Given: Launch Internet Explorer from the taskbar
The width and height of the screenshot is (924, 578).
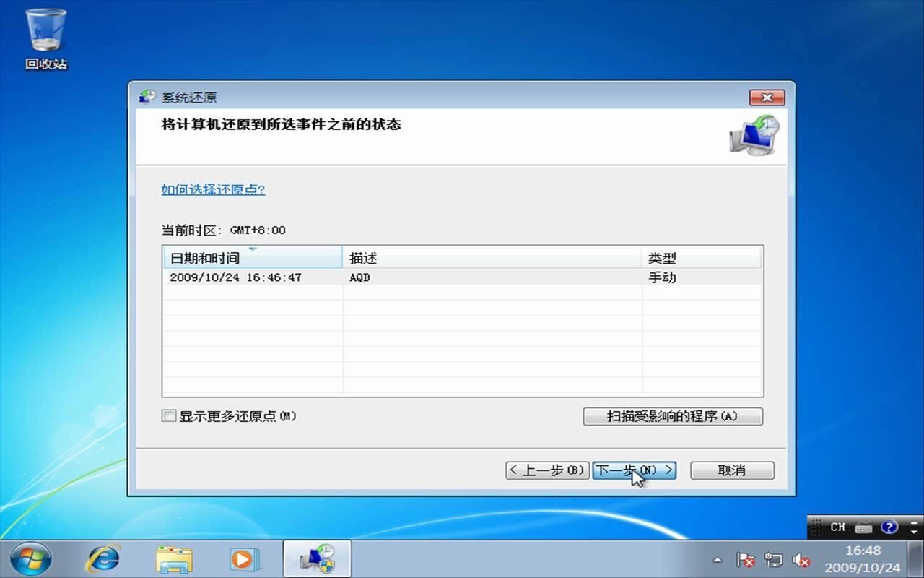Looking at the screenshot, I should coord(102,558).
